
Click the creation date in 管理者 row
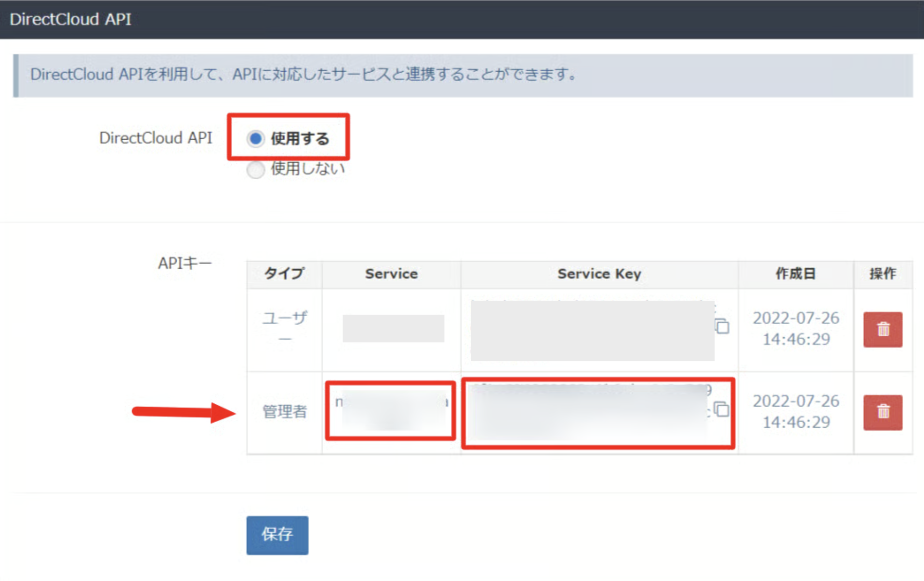(796, 411)
